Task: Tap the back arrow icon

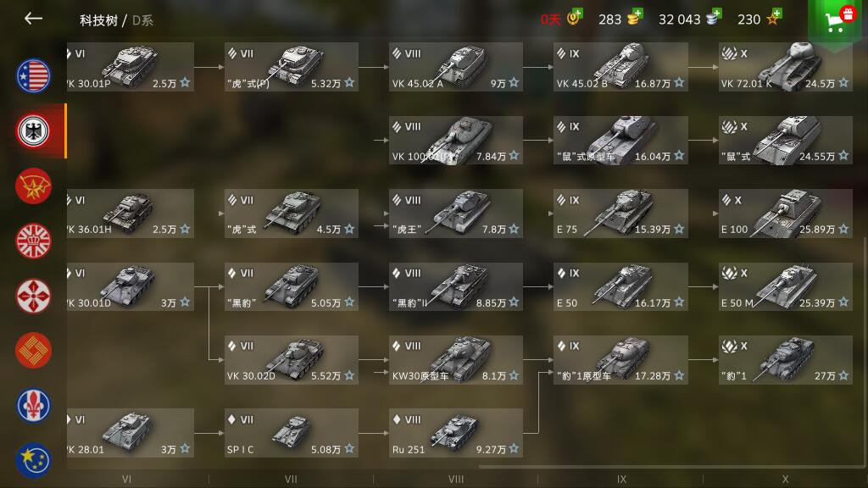Action: point(33,19)
